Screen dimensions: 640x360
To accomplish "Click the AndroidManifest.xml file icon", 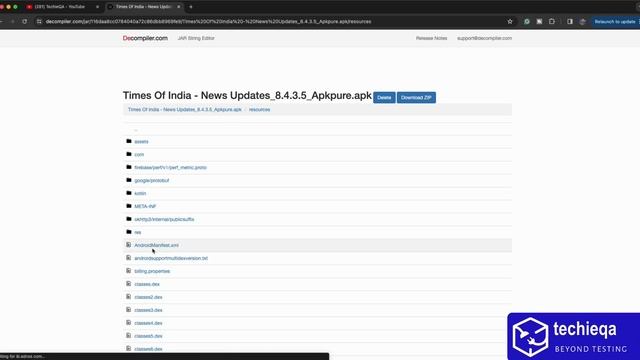I will pos(129,245).
